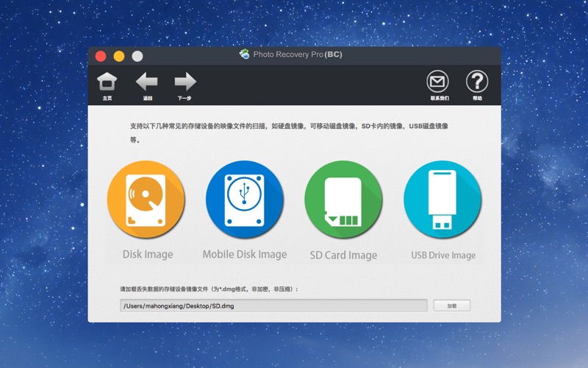Screen dimensions: 588x368
Task: Click the Photo Recovery Pro title text
Action: click(x=297, y=54)
